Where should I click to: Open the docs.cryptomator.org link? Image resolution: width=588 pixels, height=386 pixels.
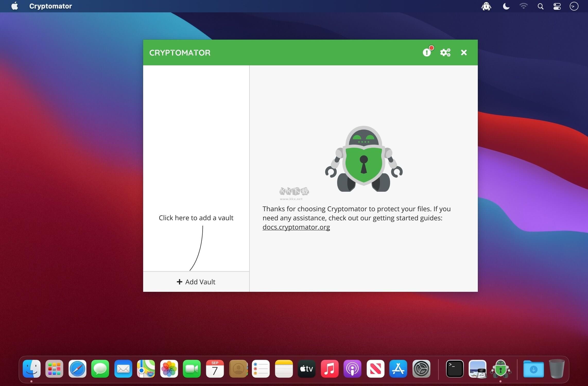(x=296, y=227)
